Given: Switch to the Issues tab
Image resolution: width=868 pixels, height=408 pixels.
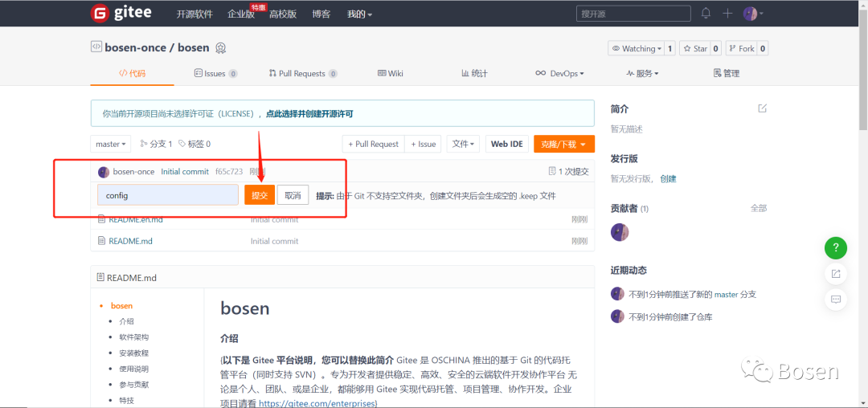Looking at the screenshot, I should click(216, 74).
